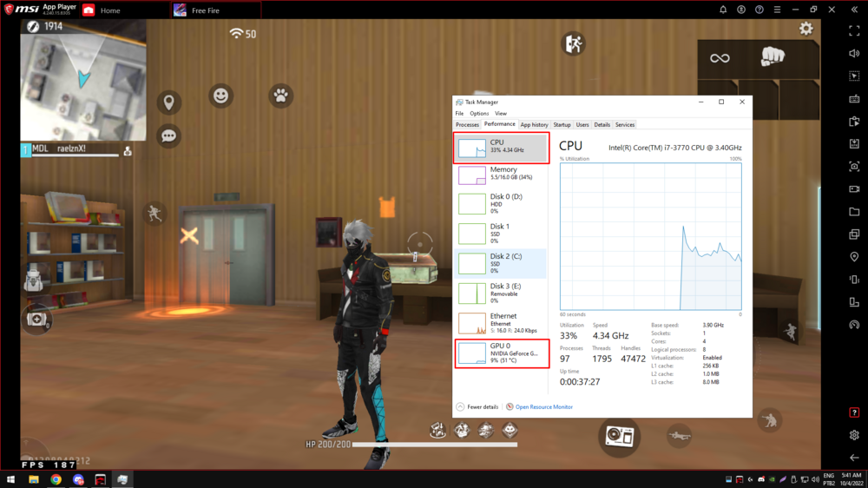Open the game settings gear icon
This screenshot has width=868, height=488.
click(x=806, y=29)
